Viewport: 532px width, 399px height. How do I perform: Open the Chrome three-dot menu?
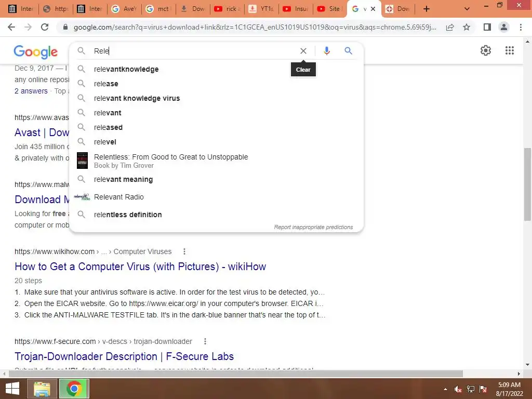tap(521, 27)
